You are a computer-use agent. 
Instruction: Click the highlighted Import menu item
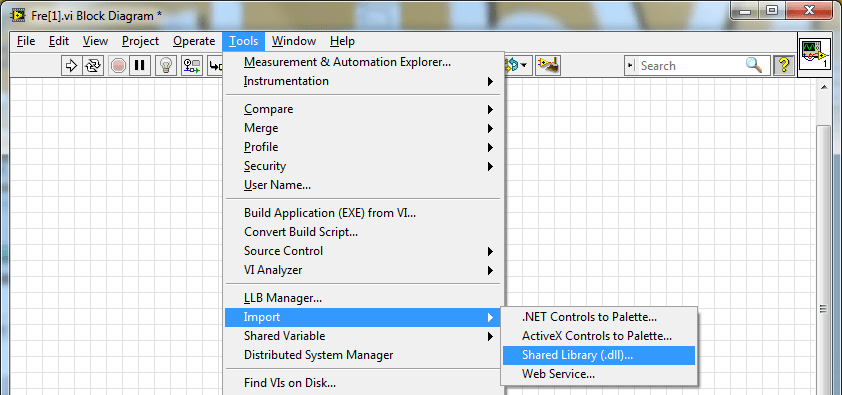[x=363, y=317]
